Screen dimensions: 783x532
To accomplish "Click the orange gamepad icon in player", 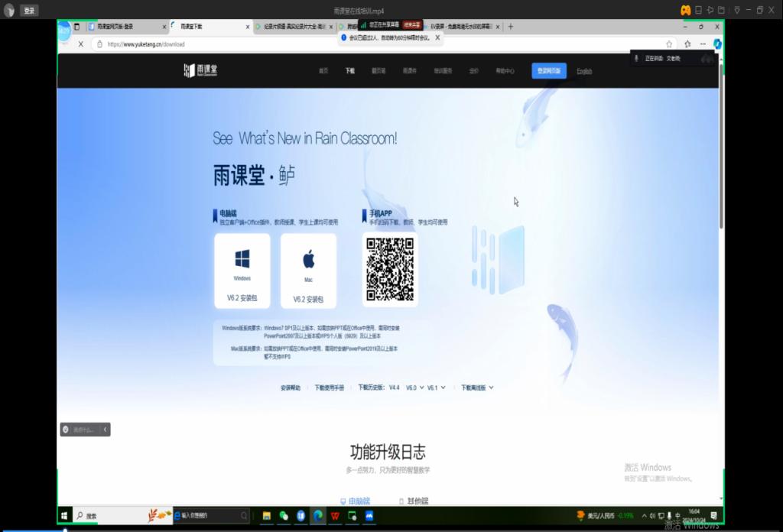I will click(x=686, y=10).
